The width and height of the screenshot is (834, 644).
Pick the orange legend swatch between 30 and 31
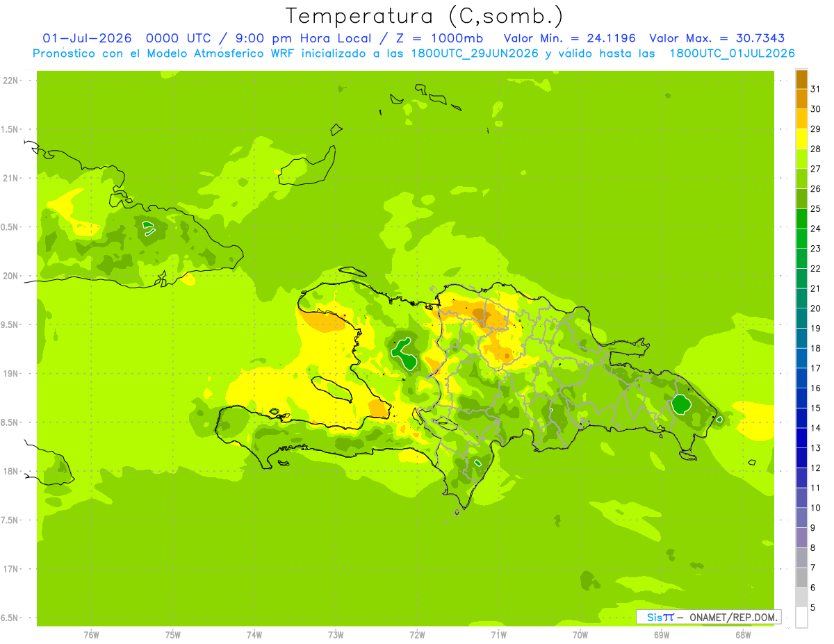point(801,99)
